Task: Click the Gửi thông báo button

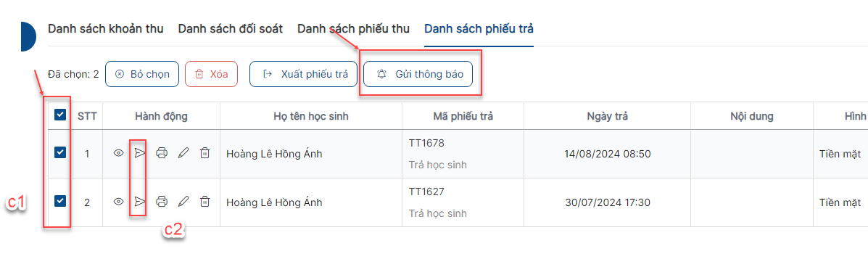Action: 418,74
